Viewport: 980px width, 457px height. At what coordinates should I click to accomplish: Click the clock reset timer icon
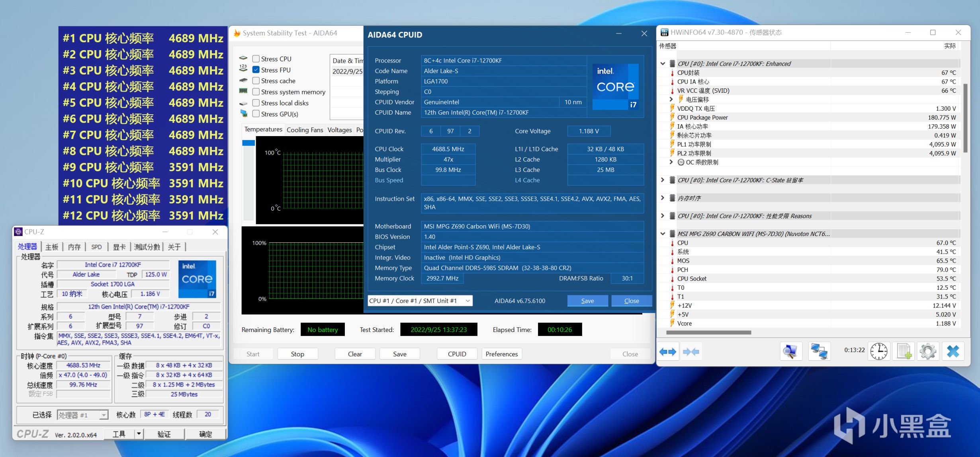[x=878, y=352]
